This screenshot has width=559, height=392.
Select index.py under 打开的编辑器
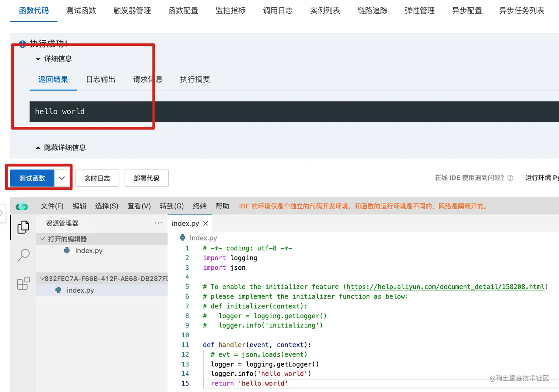(x=102, y=250)
